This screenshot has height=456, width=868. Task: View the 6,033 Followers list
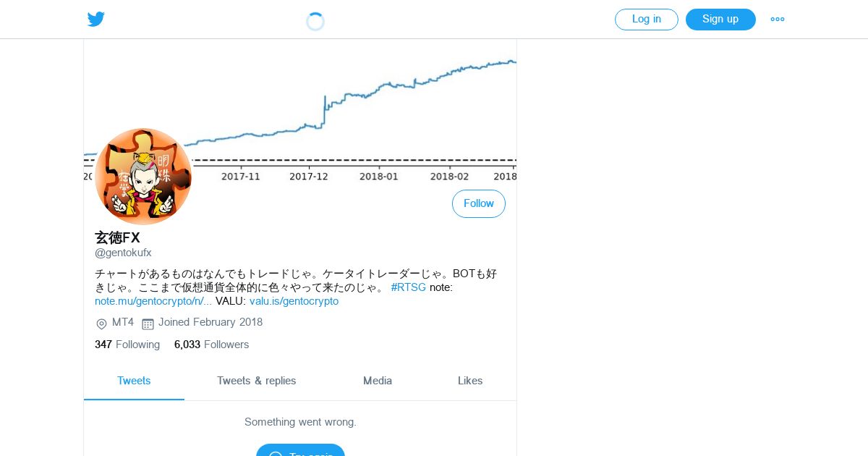tap(211, 345)
